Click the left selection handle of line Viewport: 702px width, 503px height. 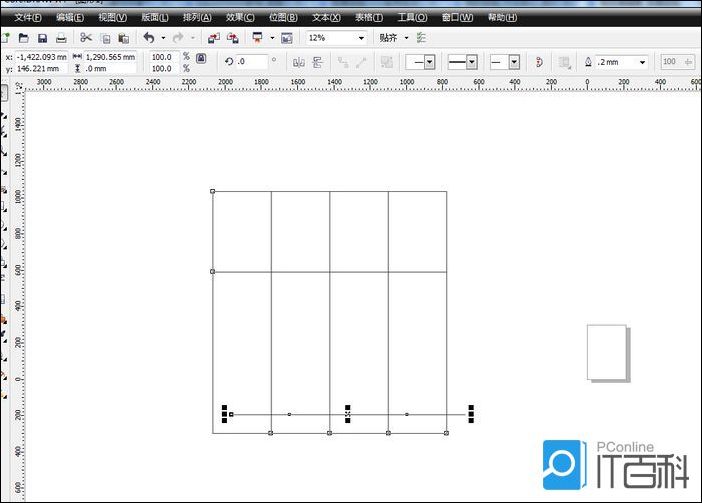pos(224,414)
